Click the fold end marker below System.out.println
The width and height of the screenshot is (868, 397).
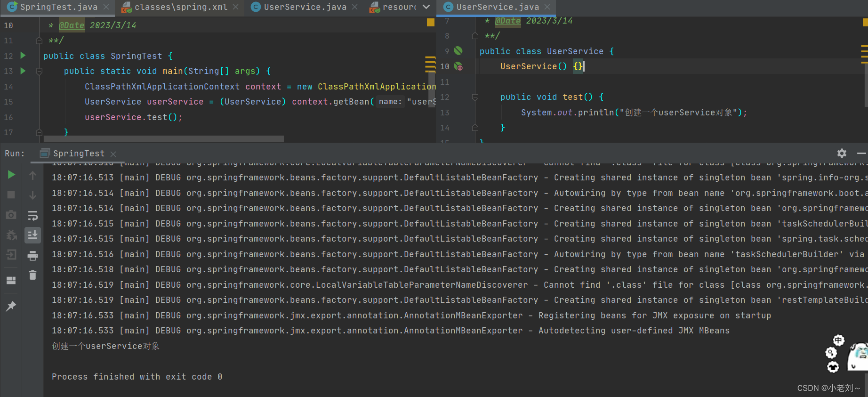tap(475, 128)
